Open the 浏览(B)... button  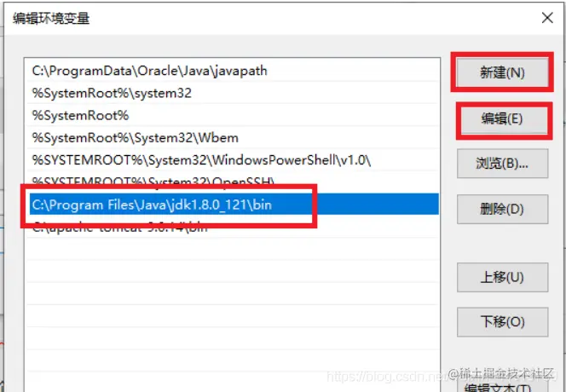502,164
